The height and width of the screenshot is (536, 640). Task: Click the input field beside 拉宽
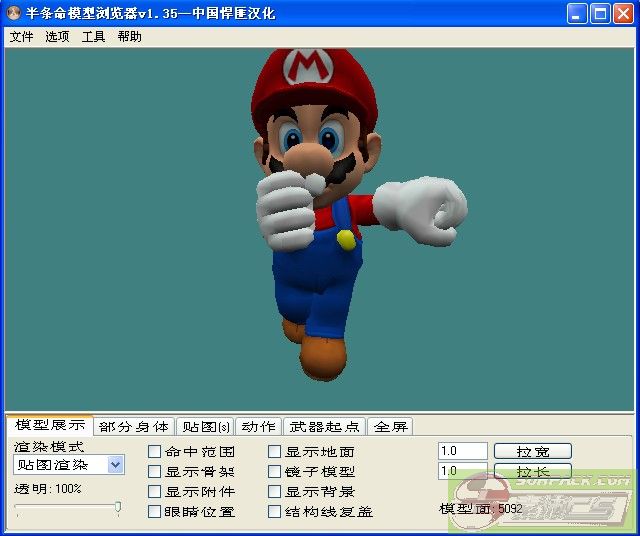462,451
